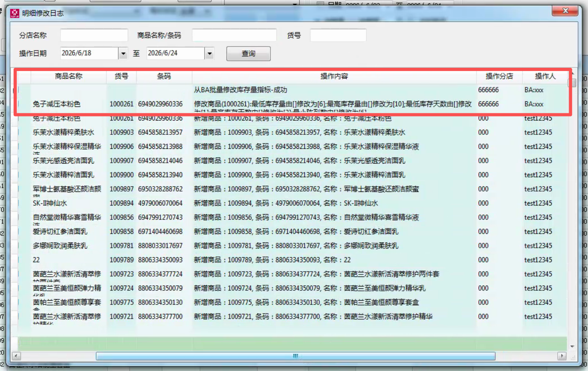Select item number 1009775 cell
This screenshot has height=371, width=588.
(121, 302)
